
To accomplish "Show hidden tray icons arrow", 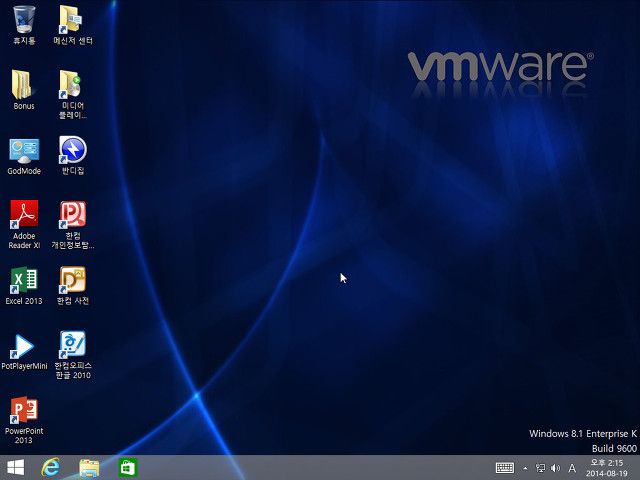I will (x=525, y=468).
